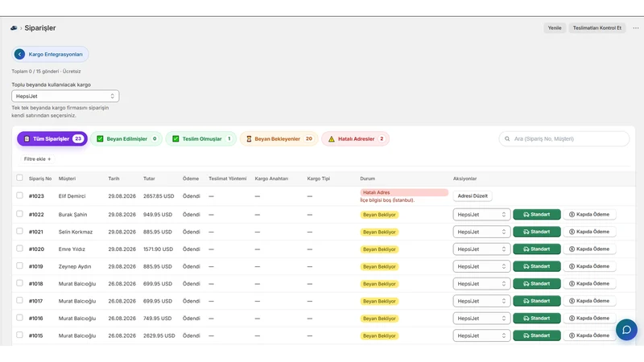Viewport: 644px width, 362px height.
Task: Switch to Hatalı Adresler tab
Action: click(x=356, y=138)
